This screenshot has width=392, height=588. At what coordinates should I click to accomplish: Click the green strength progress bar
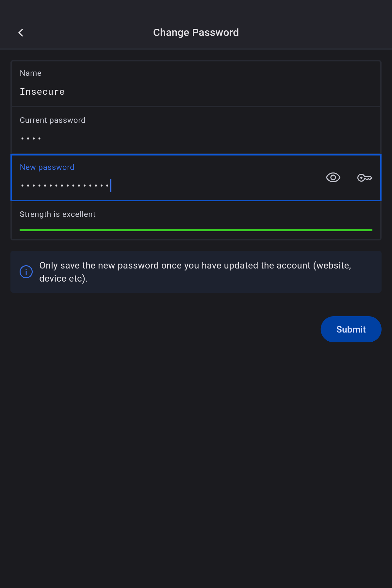point(196,230)
